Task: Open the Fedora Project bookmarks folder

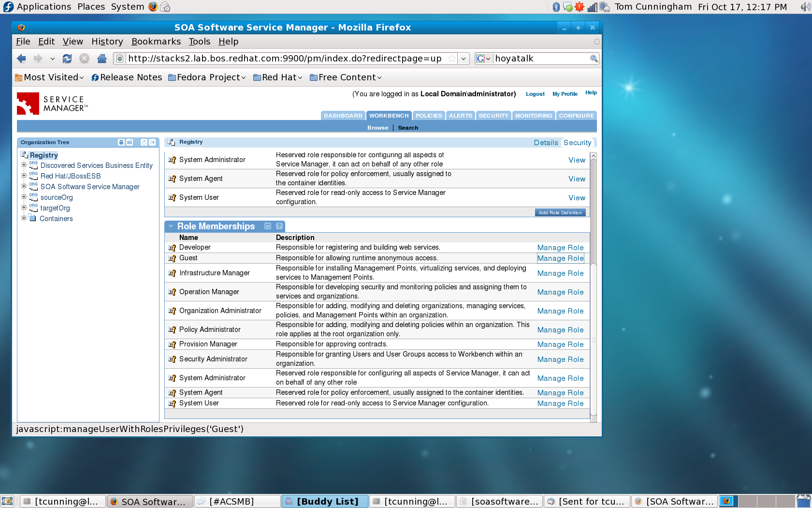Action: [207, 77]
